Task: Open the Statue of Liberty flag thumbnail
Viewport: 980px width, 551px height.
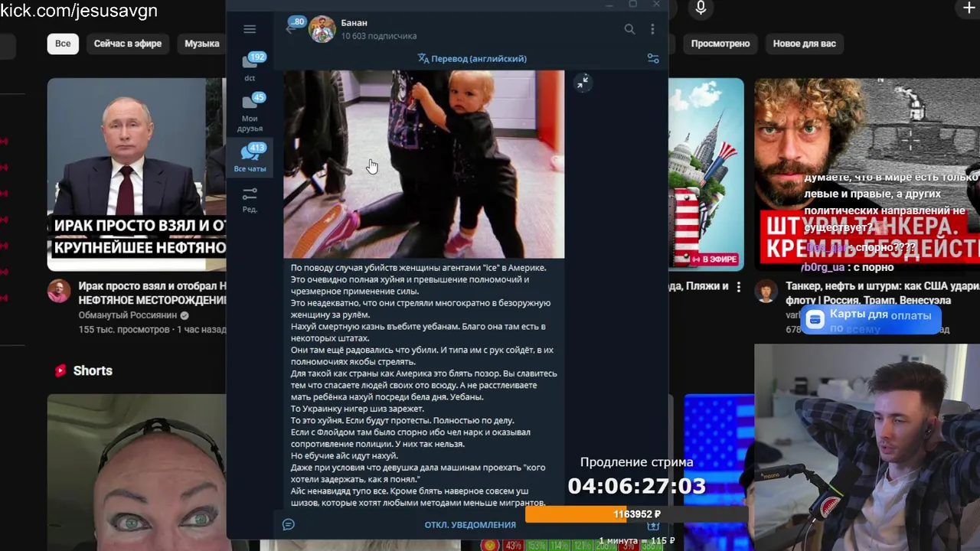Action: tap(706, 174)
